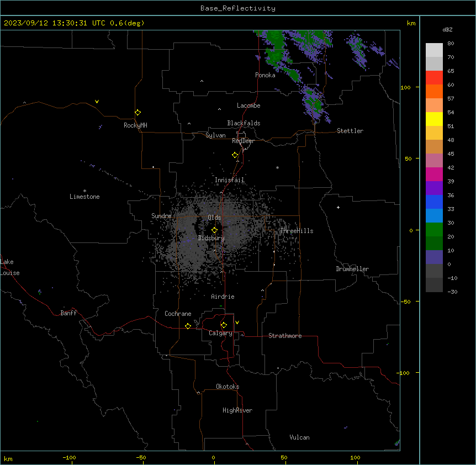The height and width of the screenshot is (465, 476).
Task: Select the yellow 54–51 dBZ legend swatch
Action: (x=434, y=119)
